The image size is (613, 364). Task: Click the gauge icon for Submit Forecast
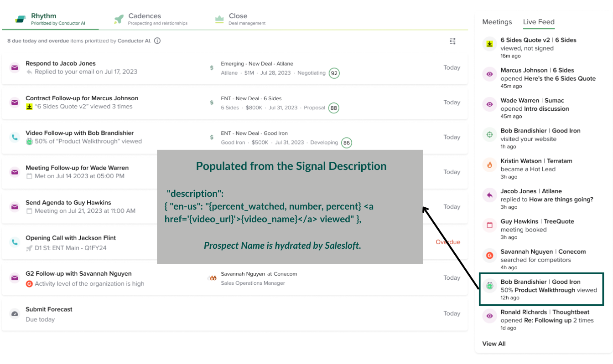(x=15, y=314)
